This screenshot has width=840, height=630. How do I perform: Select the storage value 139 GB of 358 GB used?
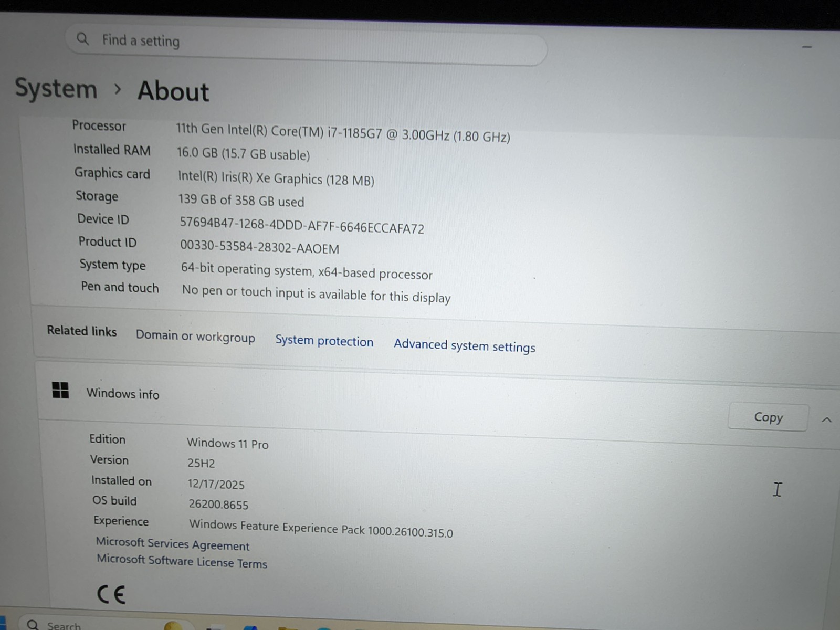[x=241, y=200]
